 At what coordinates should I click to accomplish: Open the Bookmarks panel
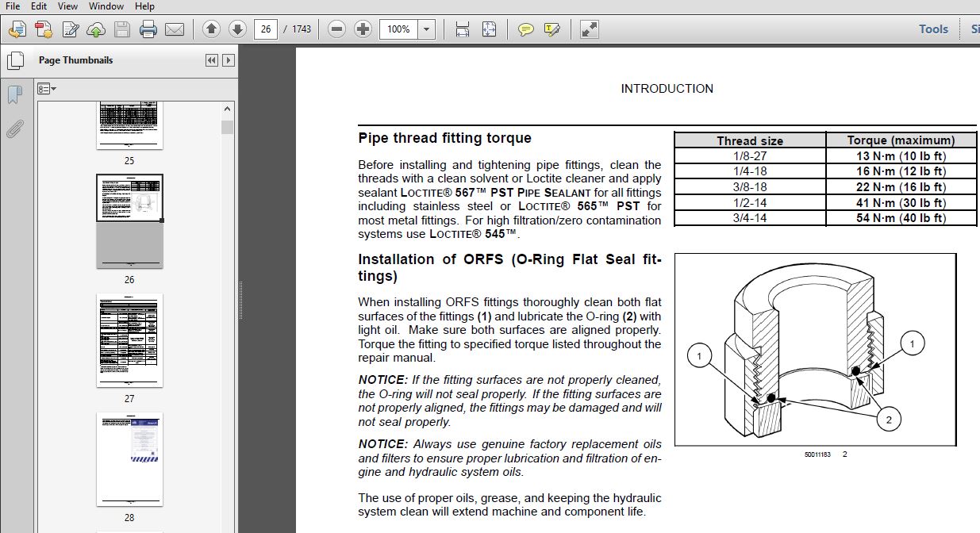14,95
